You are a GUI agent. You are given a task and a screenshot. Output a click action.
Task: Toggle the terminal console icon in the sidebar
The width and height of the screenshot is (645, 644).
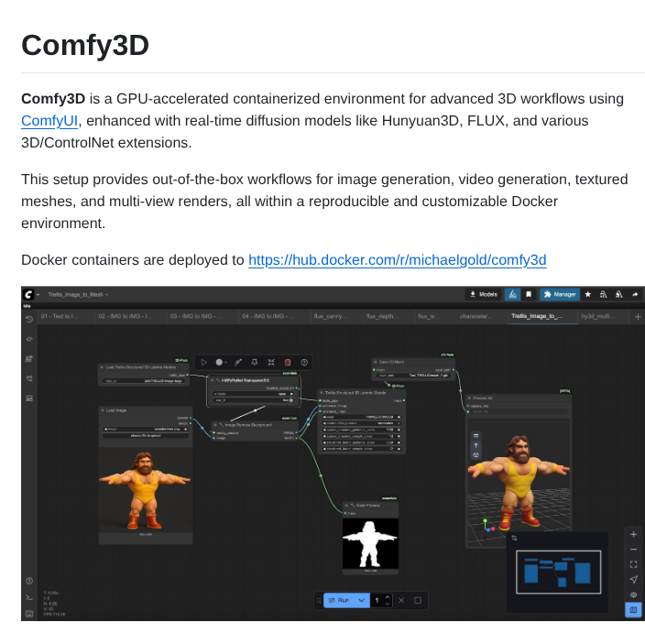click(x=29, y=597)
